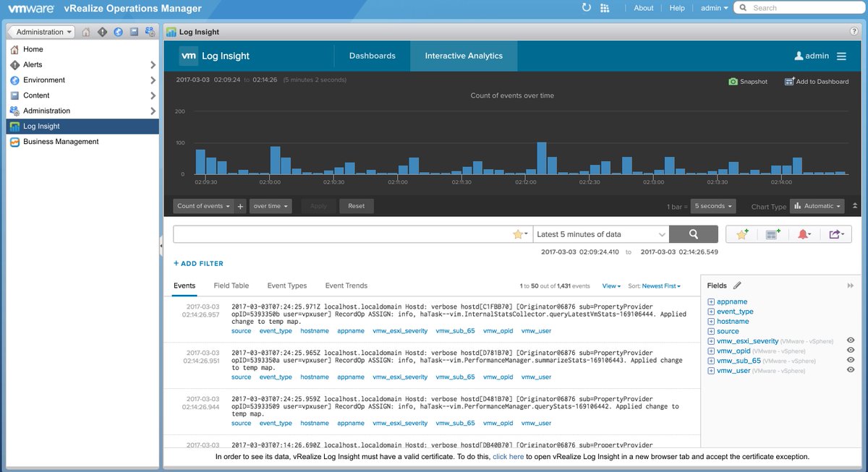Click the Home icon in navigation toolbar
This screenshot has width=868, height=472.
[x=86, y=32]
